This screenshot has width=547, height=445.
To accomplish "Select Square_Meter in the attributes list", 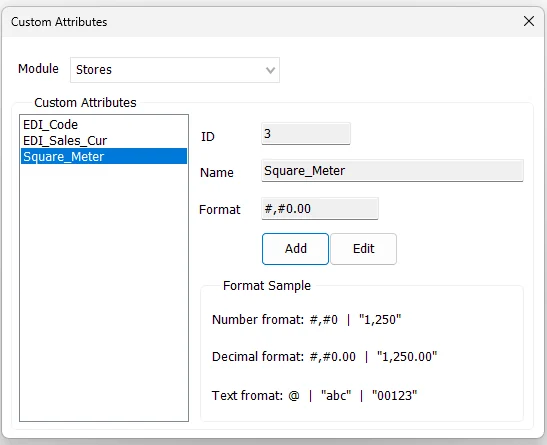I will 104,157.
